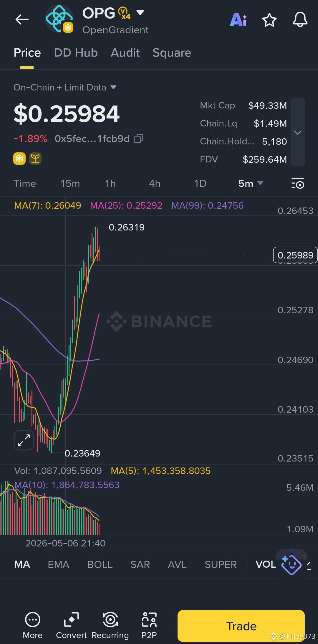Tap the 0.26319 high price marker
This screenshot has width=318, height=644.
click(127, 227)
